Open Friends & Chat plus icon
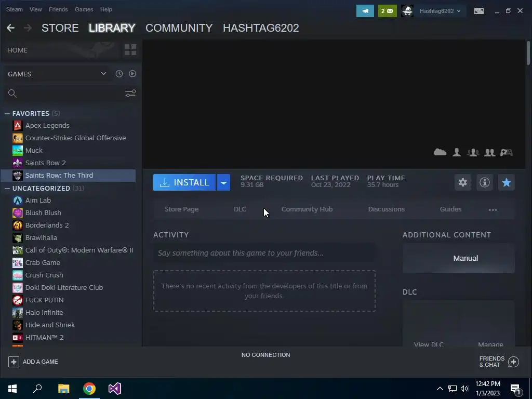The width and height of the screenshot is (532, 399). pos(513,362)
